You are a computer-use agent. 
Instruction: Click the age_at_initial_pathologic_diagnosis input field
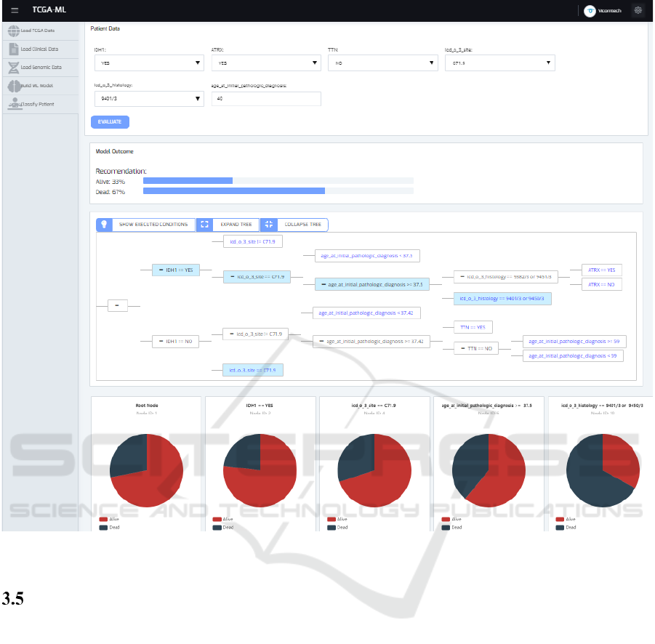click(266, 99)
